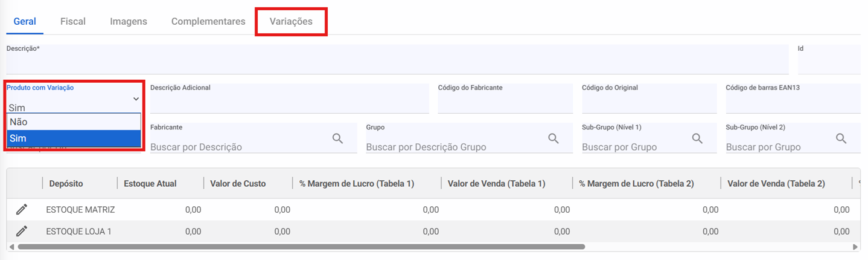
Task: Click the pencil edit icon for ESTOQUE LOJA 1
Action: tap(22, 231)
